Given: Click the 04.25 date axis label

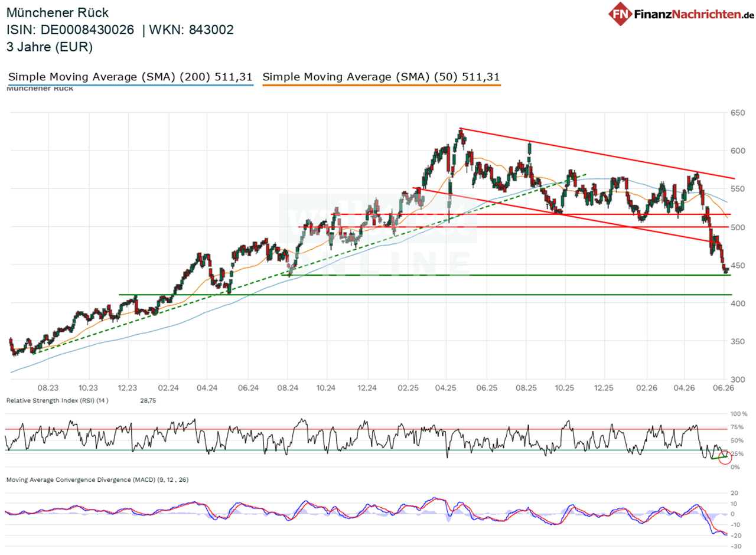Looking at the screenshot, I should coord(446,389).
